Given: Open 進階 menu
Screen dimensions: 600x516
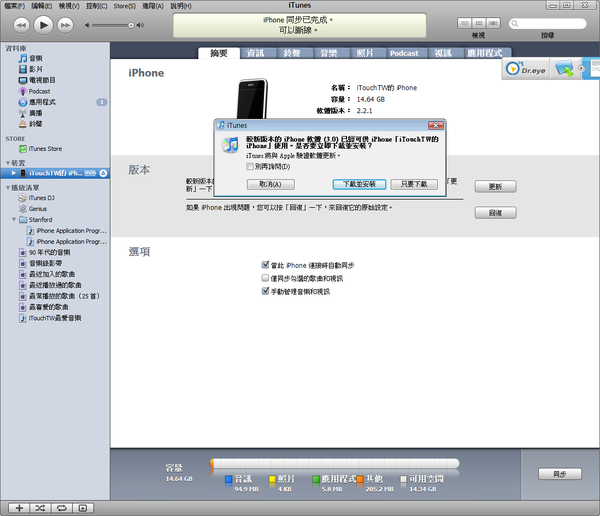Looking at the screenshot, I should pos(153,6).
